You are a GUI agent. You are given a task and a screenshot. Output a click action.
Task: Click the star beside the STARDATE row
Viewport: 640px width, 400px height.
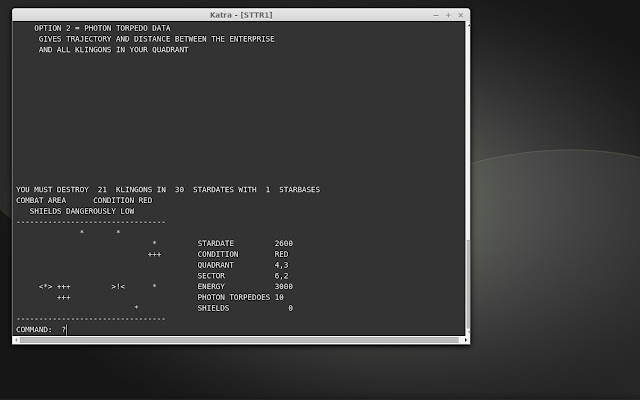click(154, 243)
